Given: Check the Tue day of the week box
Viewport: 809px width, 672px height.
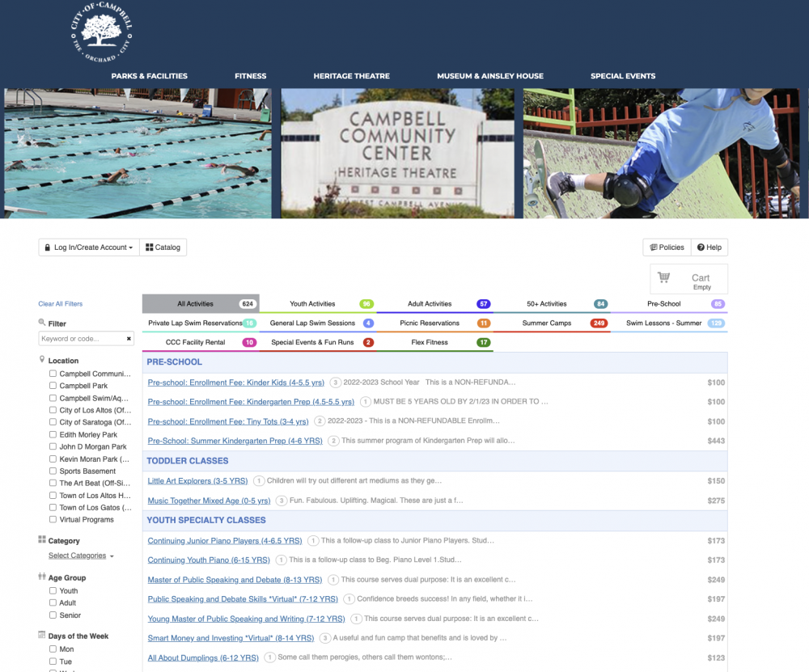Looking at the screenshot, I should tap(53, 661).
